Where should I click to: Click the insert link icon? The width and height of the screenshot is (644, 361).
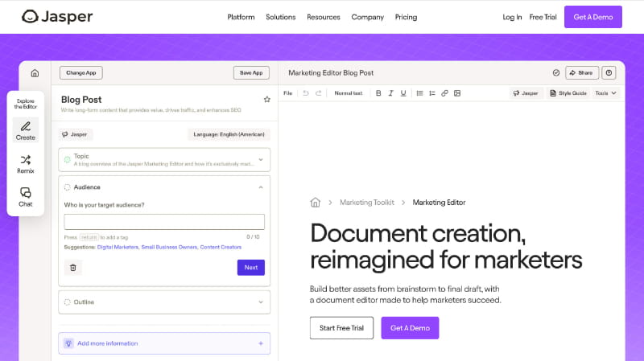(444, 93)
